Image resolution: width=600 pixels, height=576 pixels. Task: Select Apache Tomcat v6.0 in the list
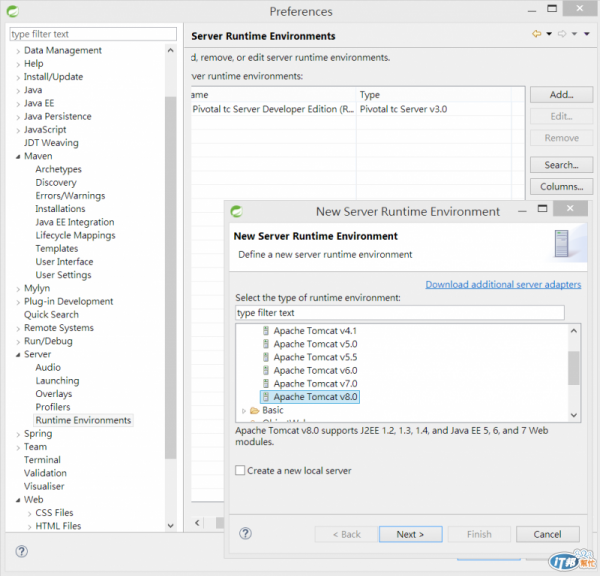(315, 370)
